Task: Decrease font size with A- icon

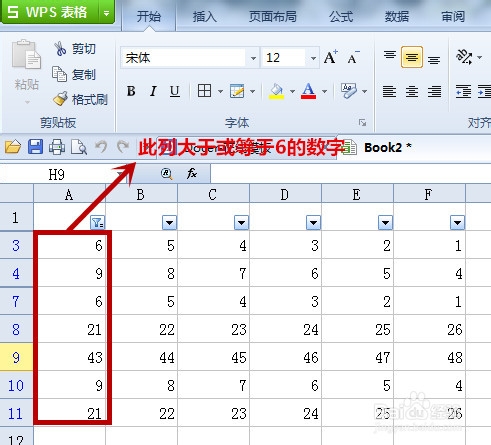Action: coord(353,58)
